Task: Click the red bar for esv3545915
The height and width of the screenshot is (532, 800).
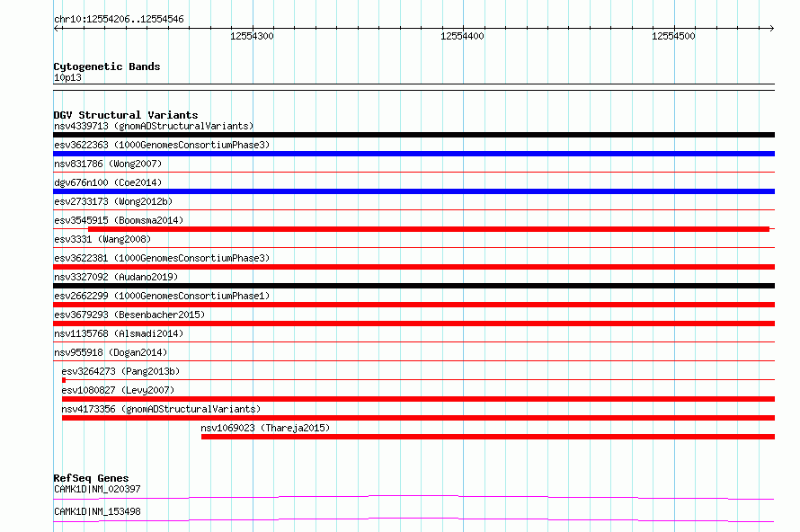Action: coord(429,229)
